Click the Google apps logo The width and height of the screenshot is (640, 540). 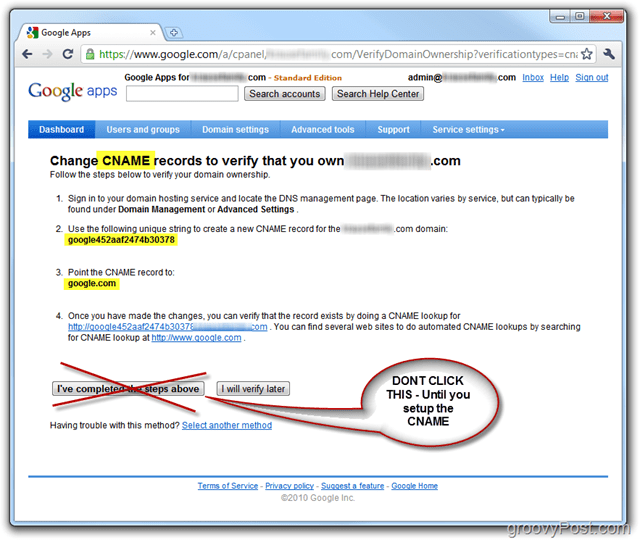73,91
